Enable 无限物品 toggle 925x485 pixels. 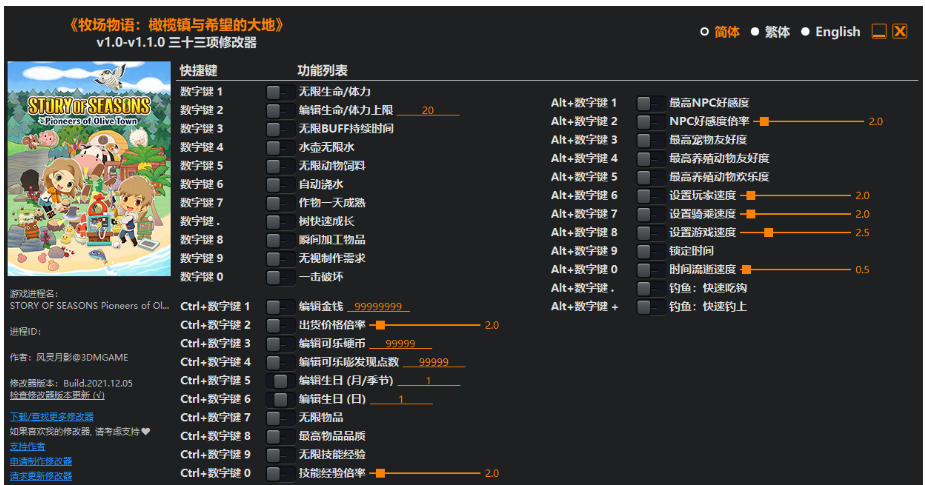click(279, 418)
